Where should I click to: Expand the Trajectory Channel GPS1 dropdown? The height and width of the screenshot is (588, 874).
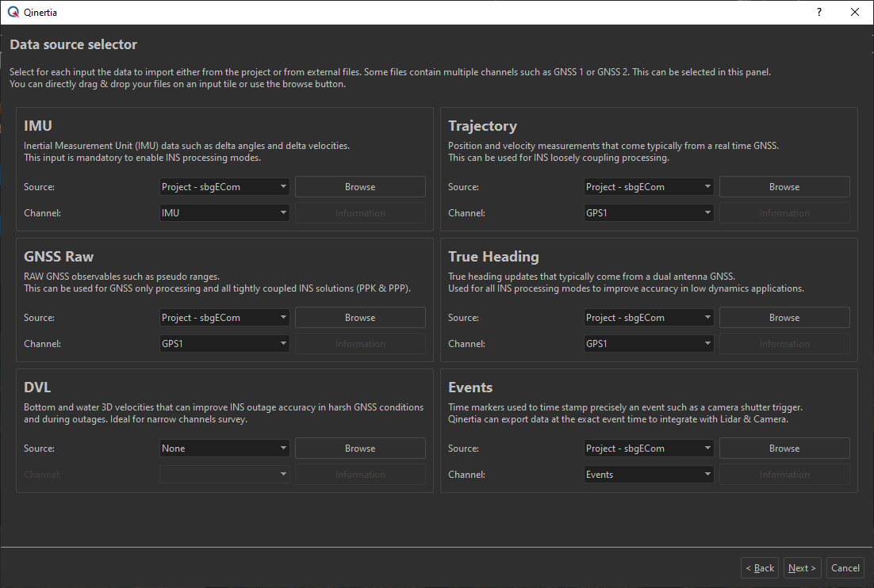click(x=649, y=213)
